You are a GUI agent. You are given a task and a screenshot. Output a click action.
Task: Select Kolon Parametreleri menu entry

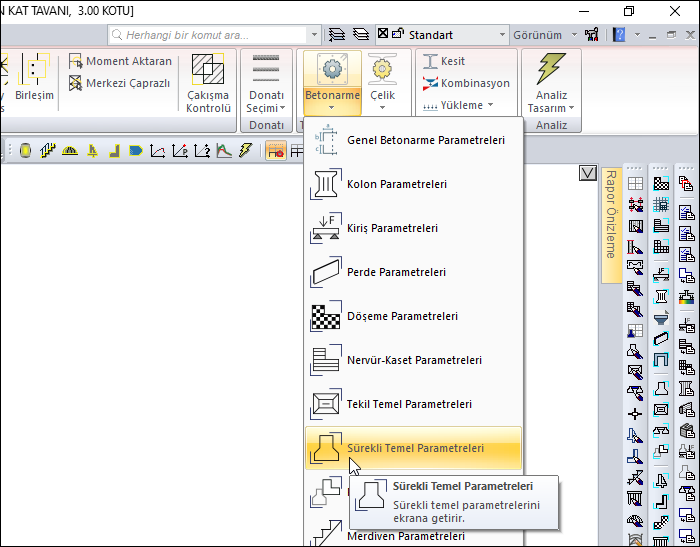[396, 184]
